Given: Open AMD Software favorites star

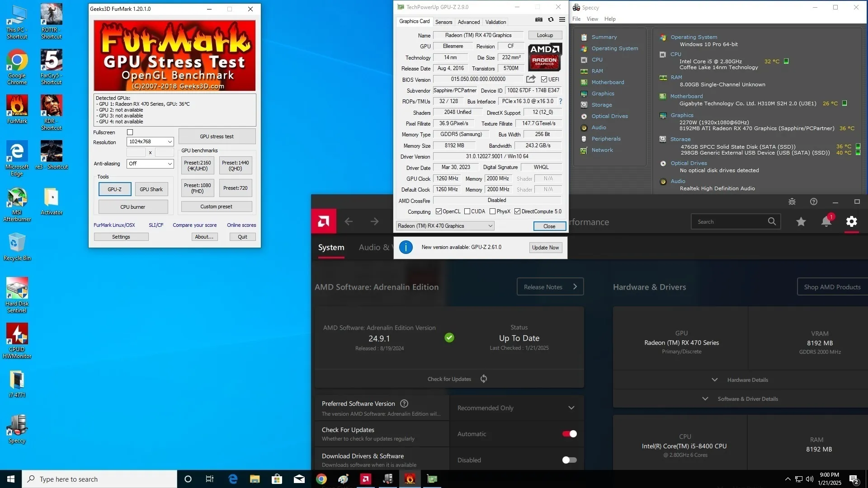Looking at the screenshot, I should [801, 221].
